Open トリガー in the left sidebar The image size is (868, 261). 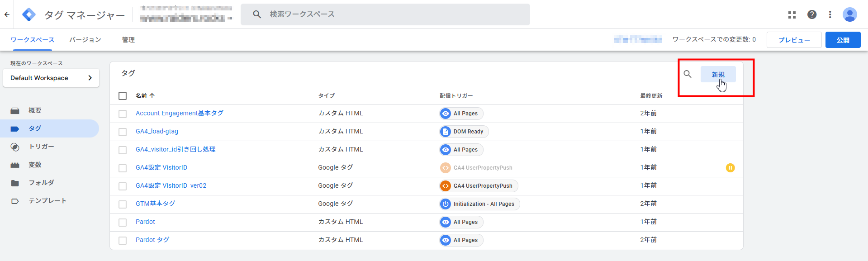coord(41,147)
